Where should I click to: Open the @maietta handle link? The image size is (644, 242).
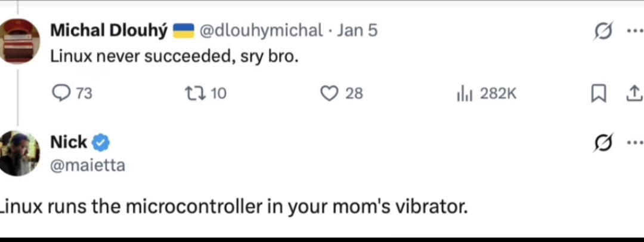(87, 165)
